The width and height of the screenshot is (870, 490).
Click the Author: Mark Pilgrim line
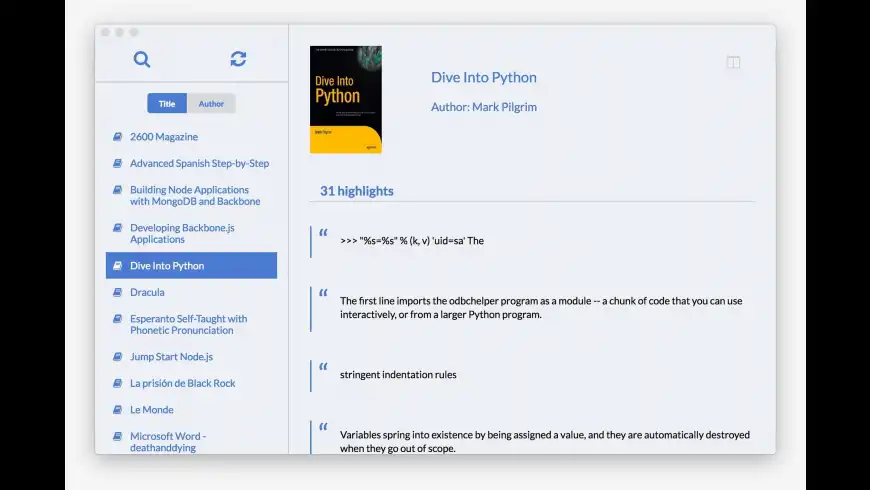(484, 107)
